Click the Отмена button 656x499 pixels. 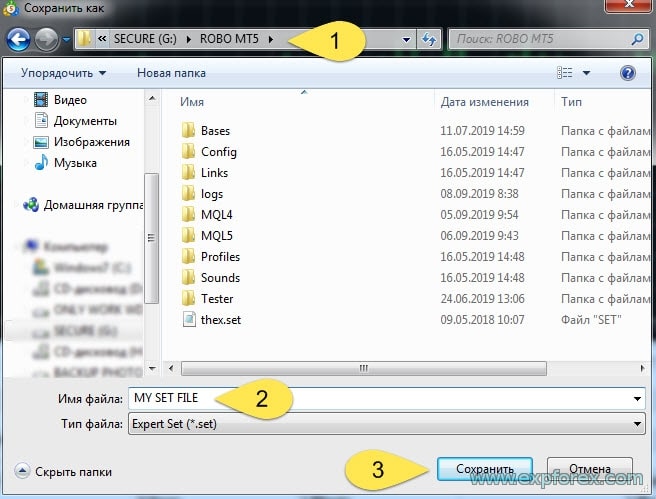[589, 469]
